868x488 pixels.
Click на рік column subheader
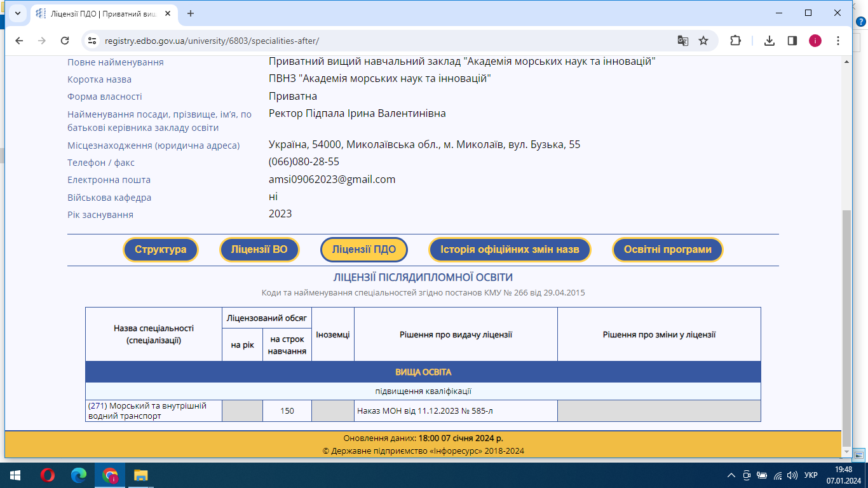pos(242,345)
